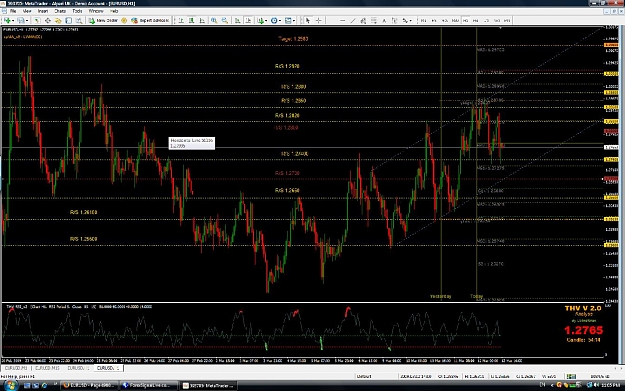Click the Default profile in status bar
This screenshot has width=625, height=391.
point(364,376)
